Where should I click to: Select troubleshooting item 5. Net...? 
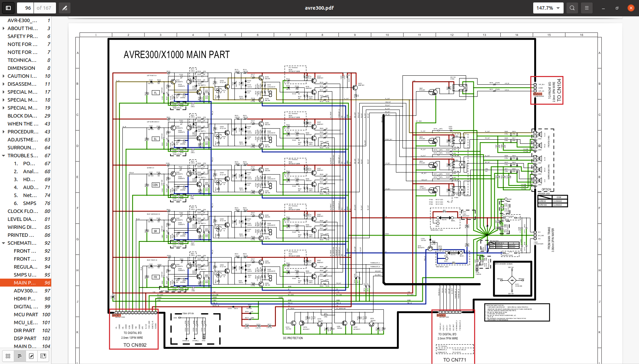coord(26,195)
